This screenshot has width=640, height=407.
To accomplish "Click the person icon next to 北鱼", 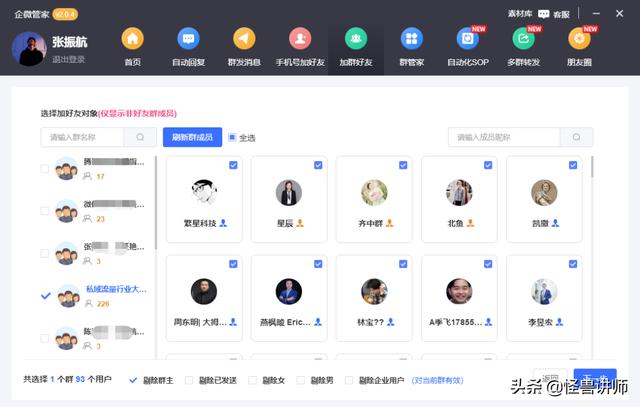I will [471, 223].
